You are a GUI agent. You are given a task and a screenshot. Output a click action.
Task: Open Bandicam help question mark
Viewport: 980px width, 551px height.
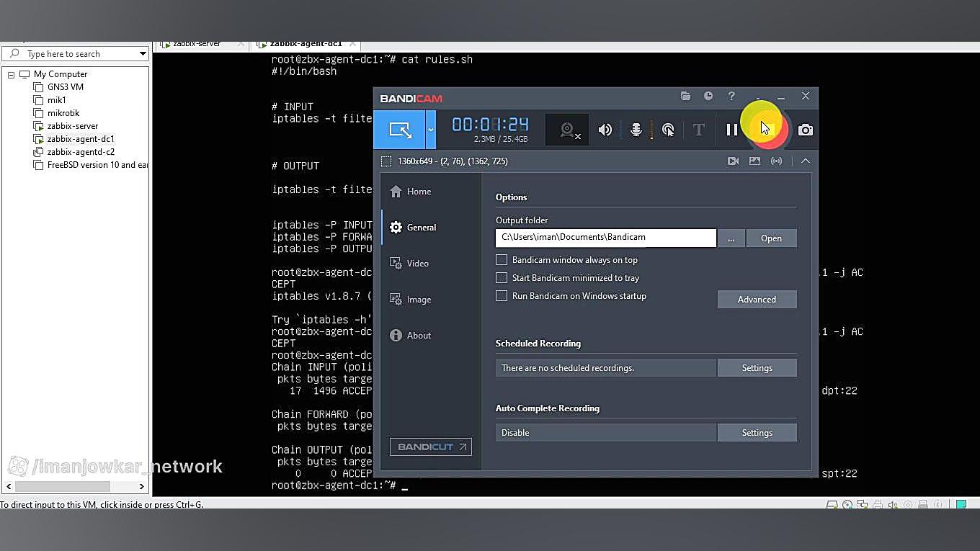coord(731,96)
